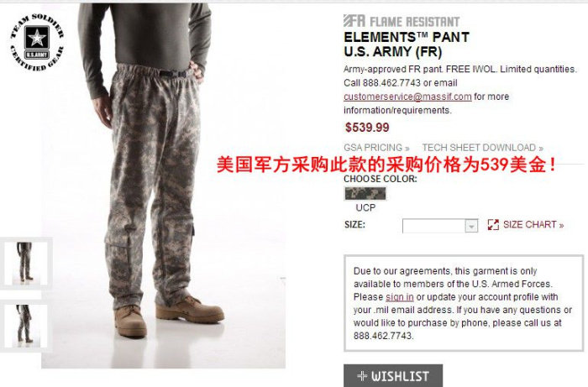Click the customerservice@massif.com email link
This screenshot has width=588, height=387.
point(407,97)
